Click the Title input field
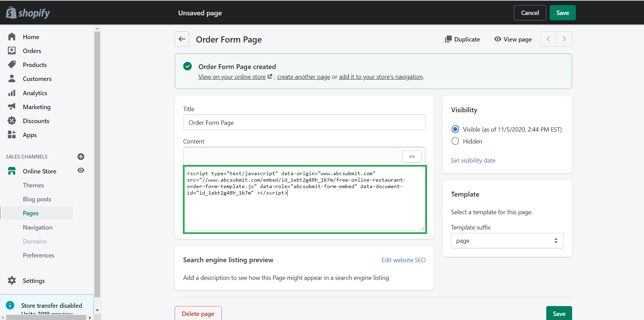Screen dimensions: 644x320 tap(304, 122)
